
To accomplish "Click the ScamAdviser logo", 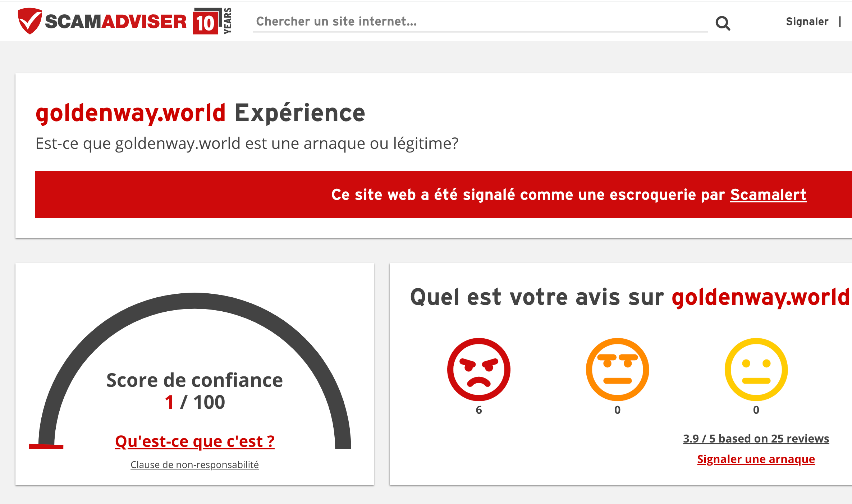I will 125,21.
